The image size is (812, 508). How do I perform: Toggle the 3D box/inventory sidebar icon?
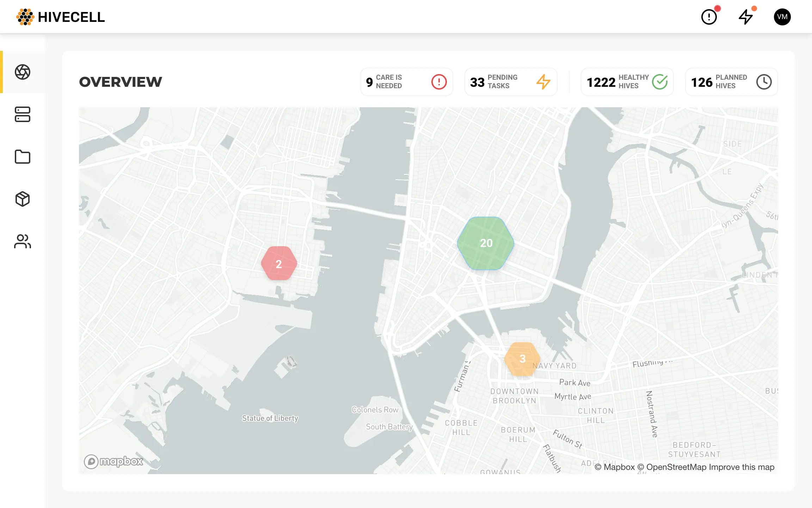[22, 198]
